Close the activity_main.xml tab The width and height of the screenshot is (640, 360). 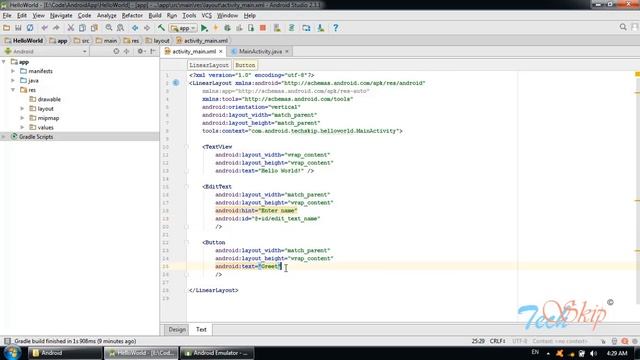point(221,51)
